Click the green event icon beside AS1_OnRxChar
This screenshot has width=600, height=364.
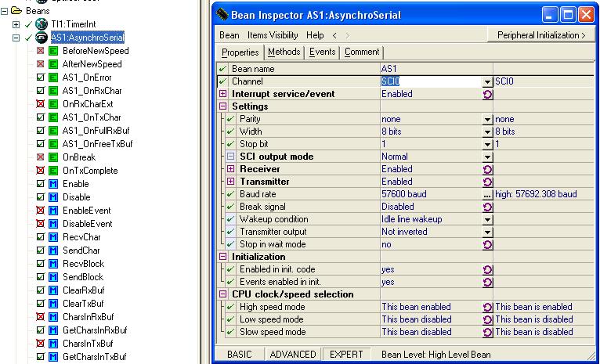pyautogui.click(x=53, y=91)
